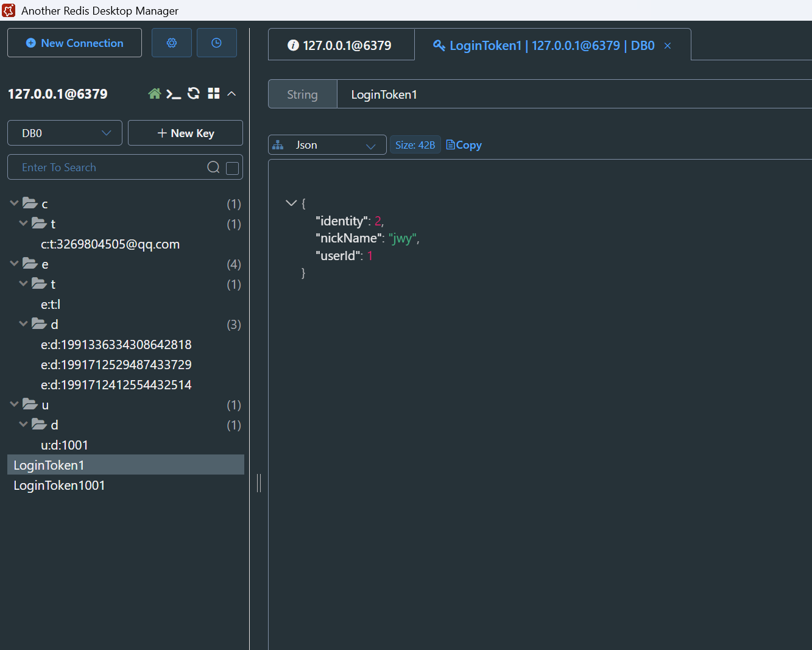
Task: Close the LoginToken1 tab
Action: click(668, 46)
